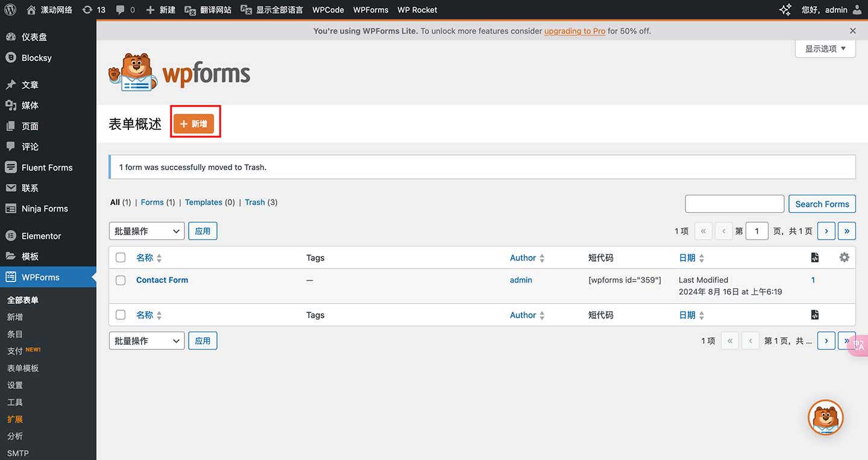Click the orange 新增 add new button
This screenshot has width=868, height=460.
[193, 124]
